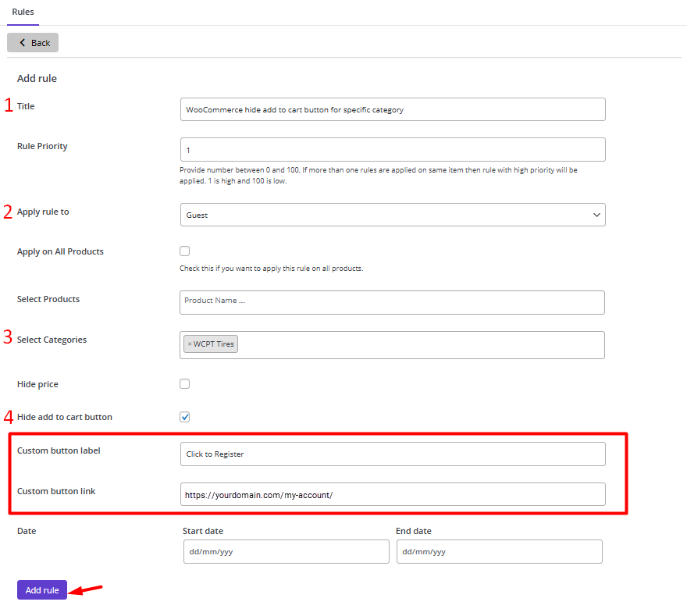This screenshot has width=687, height=616.
Task: Click the Add rule heading text
Action: coord(37,78)
